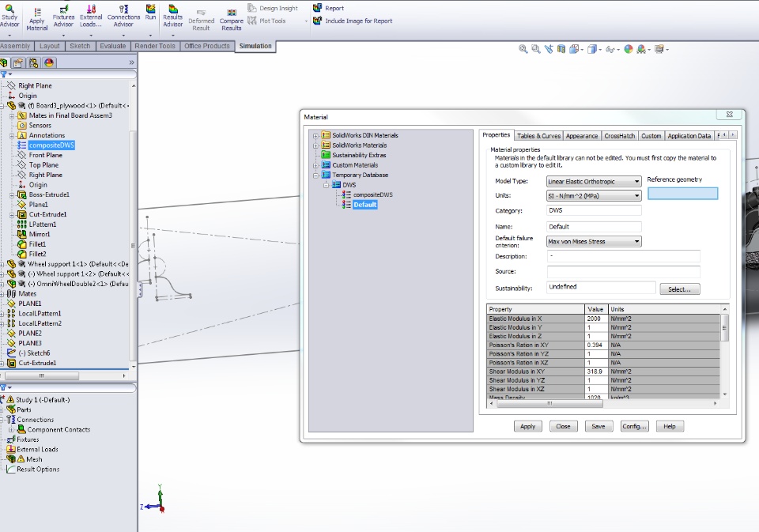
Task: Open the Results Advisor
Action: [173, 16]
